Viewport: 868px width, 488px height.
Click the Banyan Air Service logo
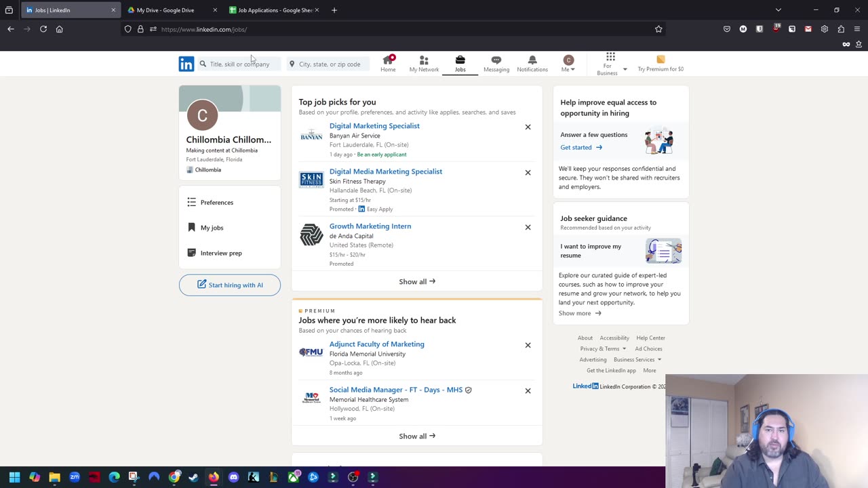[x=311, y=135]
